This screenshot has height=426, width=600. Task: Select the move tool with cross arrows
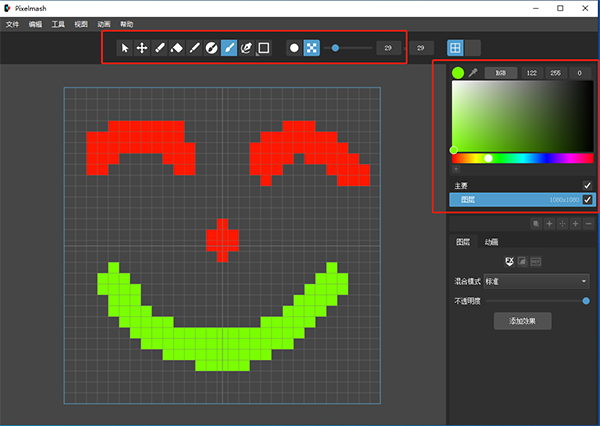tap(142, 47)
